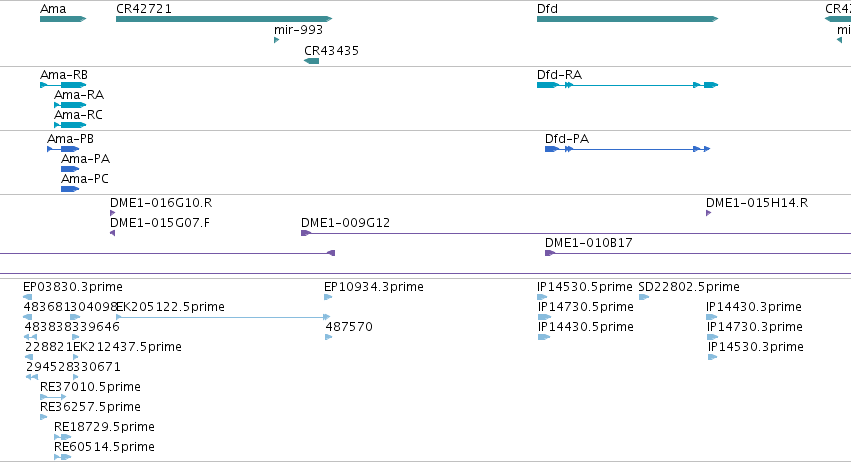Screen dimensions: 851x462
Task: Open the SD22802.5prime label
Action: [x=689, y=287]
